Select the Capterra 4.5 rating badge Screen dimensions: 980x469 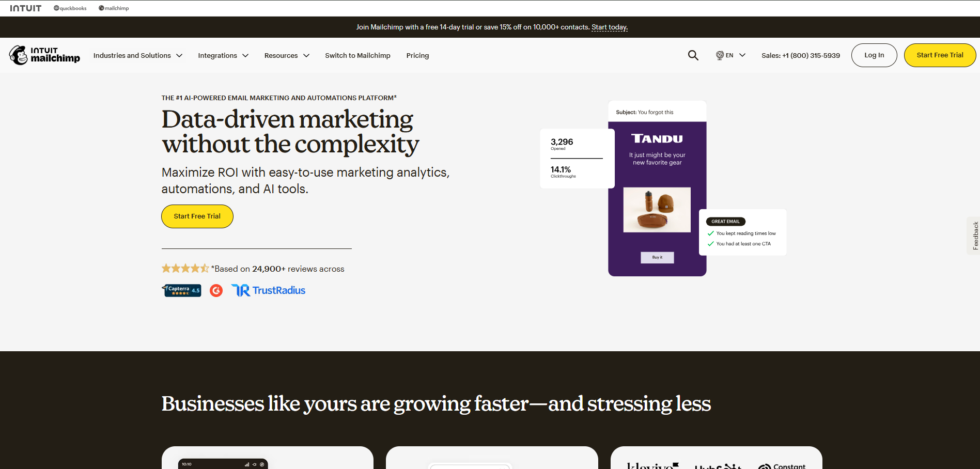(181, 290)
